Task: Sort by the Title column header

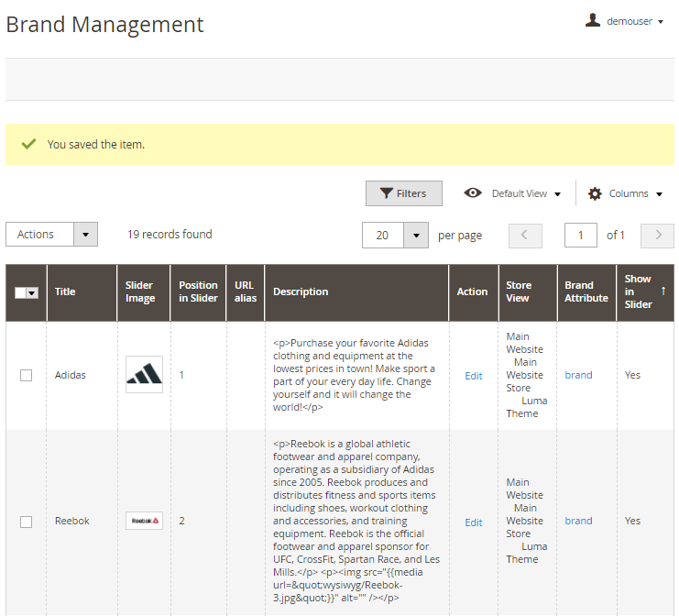Action: [65, 291]
